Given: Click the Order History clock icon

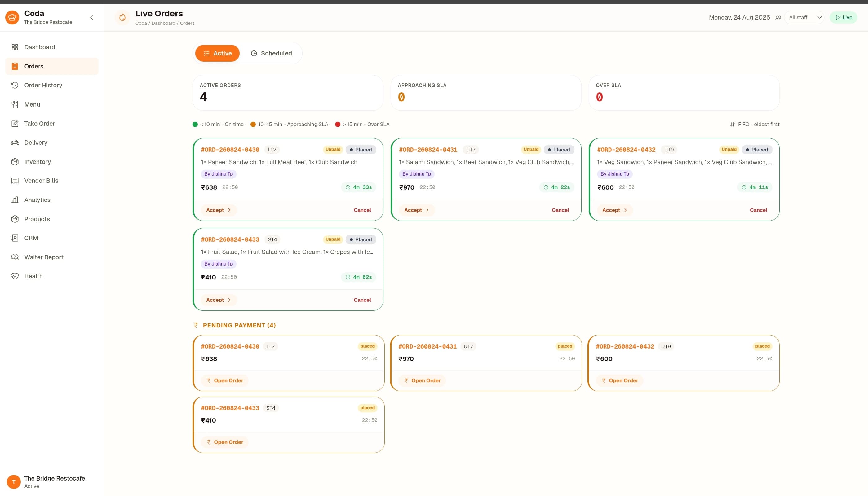Looking at the screenshot, I should pos(15,85).
